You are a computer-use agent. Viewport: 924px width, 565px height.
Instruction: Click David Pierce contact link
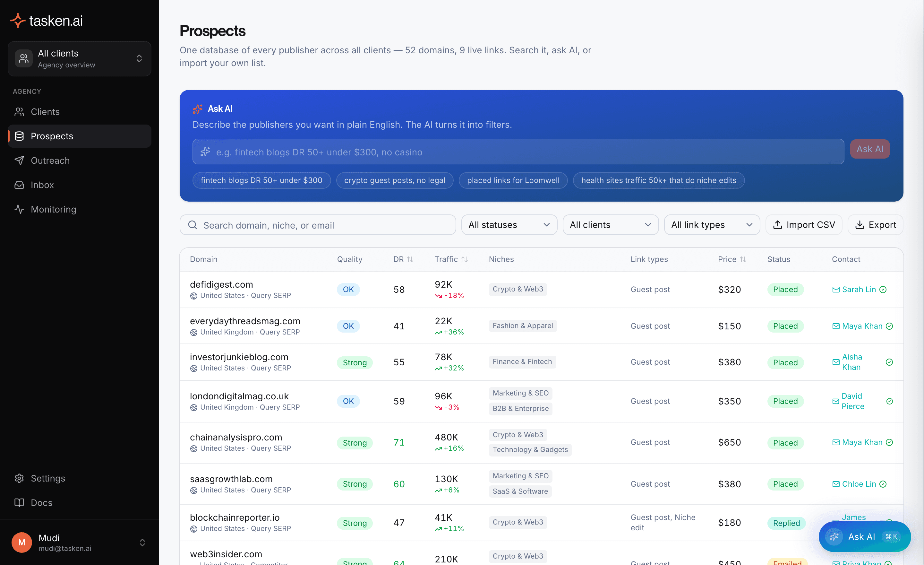pyautogui.click(x=853, y=401)
